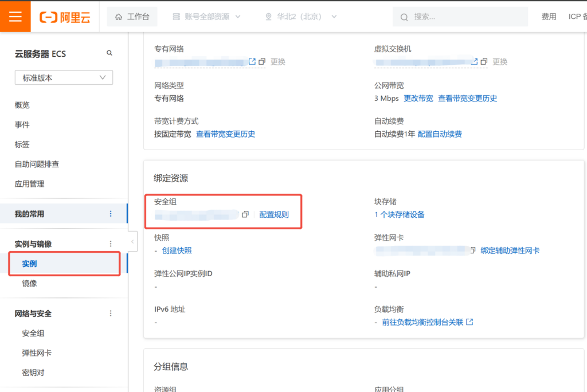Click the three-dot menu next to 实例与镜像

tap(111, 244)
